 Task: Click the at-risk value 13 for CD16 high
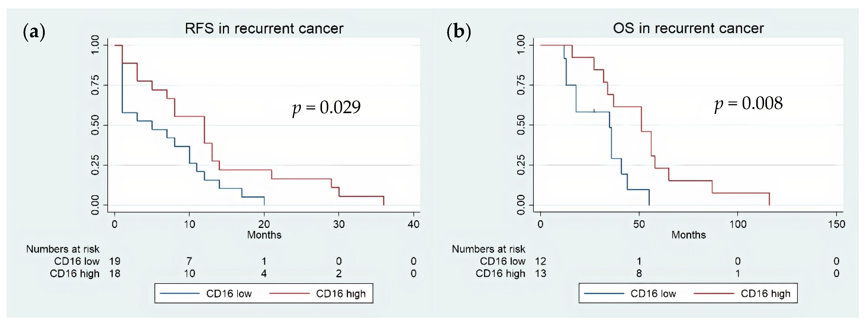tap(541, 274)
